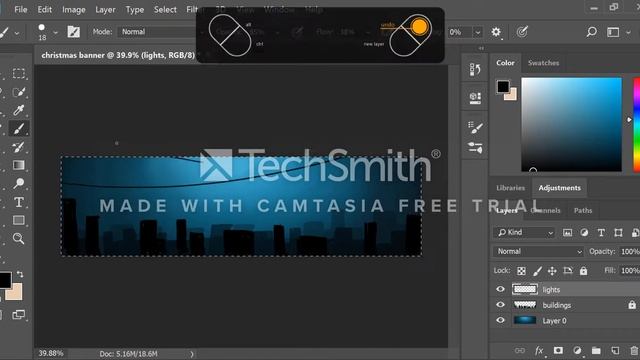This screenshot has width=640, height=360.
Task: Link layers icon in Layers panel
Action: coord(520,351)
